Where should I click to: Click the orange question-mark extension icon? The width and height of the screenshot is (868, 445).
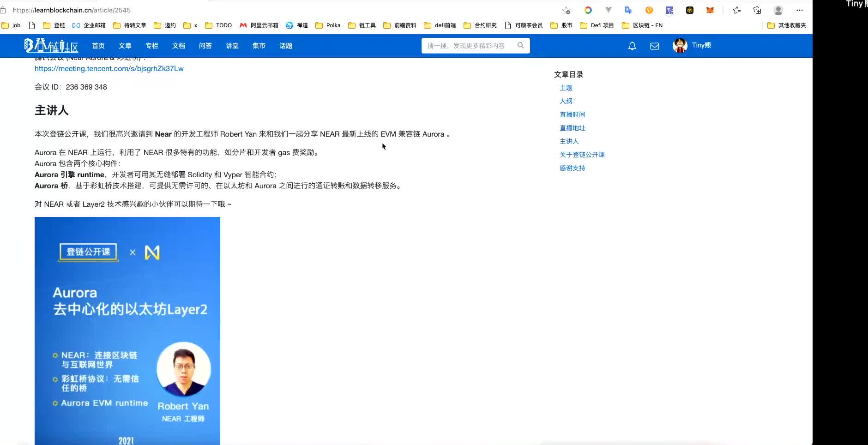[649, 10]
